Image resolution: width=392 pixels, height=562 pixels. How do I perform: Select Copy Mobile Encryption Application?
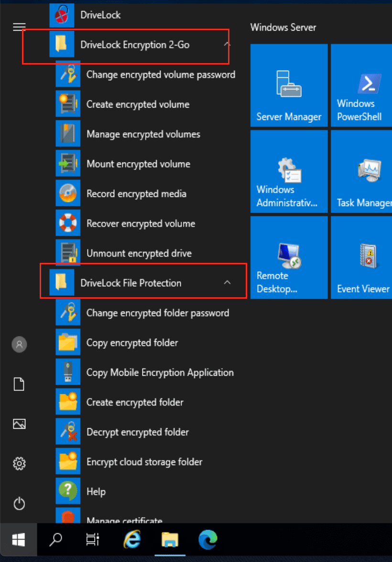click(160, 373)
